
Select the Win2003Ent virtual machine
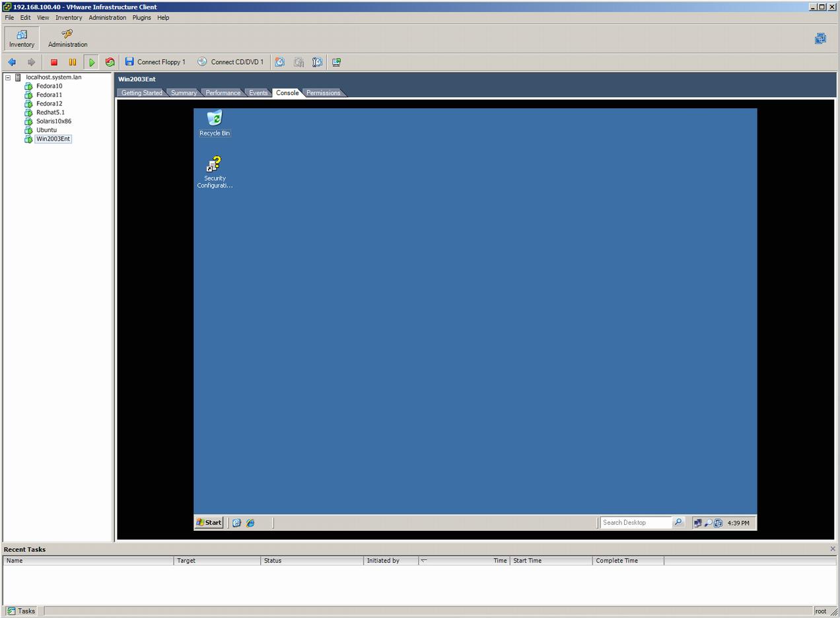coord(53,139)
